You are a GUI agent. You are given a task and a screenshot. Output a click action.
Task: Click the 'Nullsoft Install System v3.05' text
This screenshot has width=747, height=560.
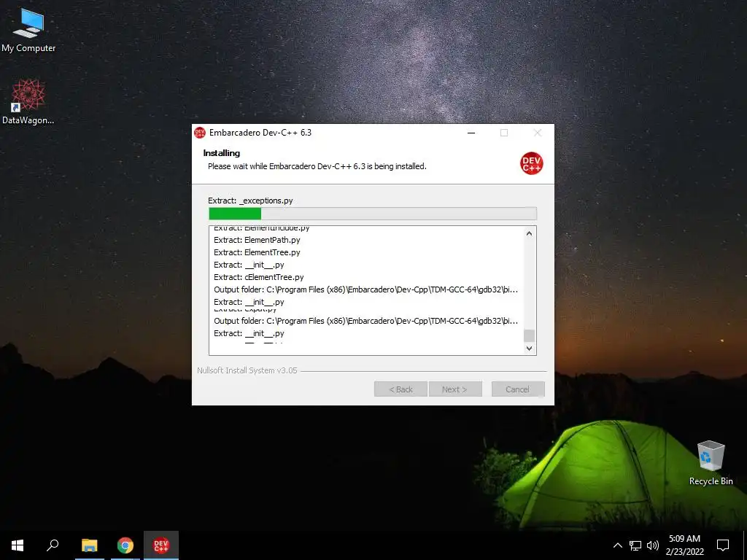(247, 370)
